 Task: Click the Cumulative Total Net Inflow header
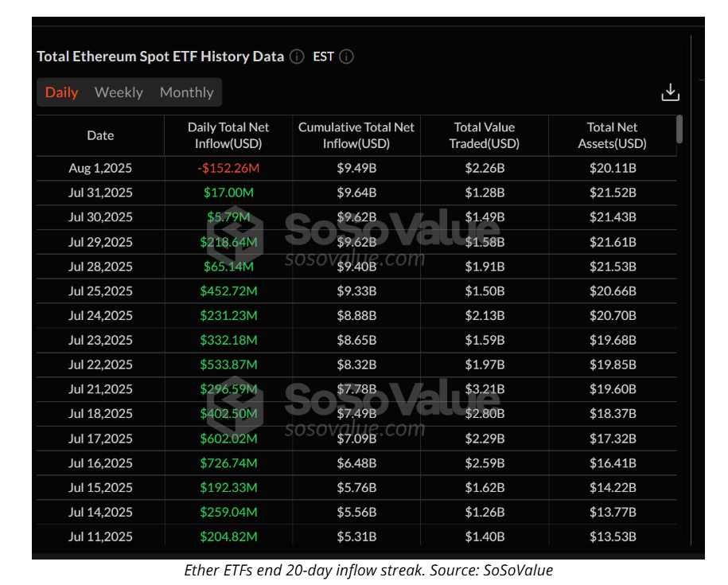[x=356, y=135]
